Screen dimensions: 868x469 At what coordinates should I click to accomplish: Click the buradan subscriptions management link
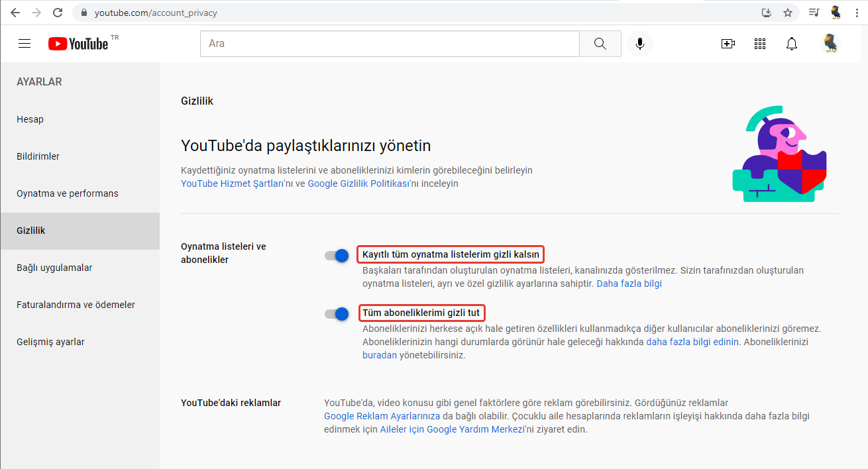click(x=380, y=355)
